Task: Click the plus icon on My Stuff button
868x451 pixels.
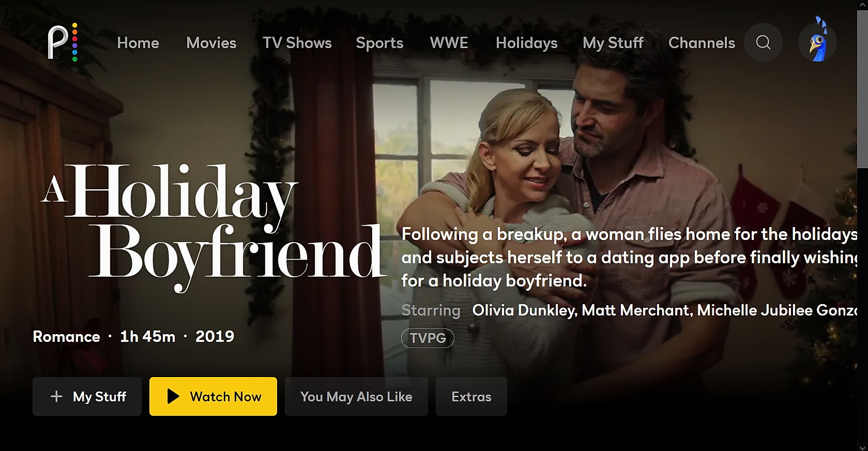Action: [x=56, y=397]
